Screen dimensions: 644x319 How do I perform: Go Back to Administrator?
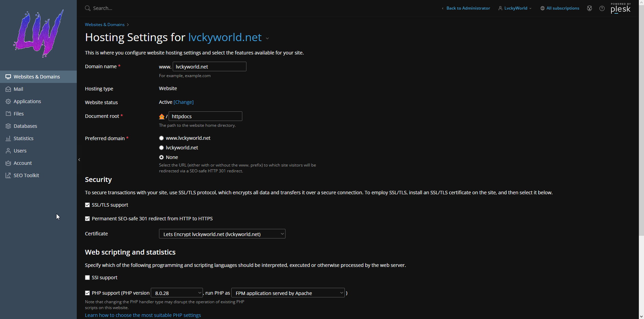coord(468,8)
